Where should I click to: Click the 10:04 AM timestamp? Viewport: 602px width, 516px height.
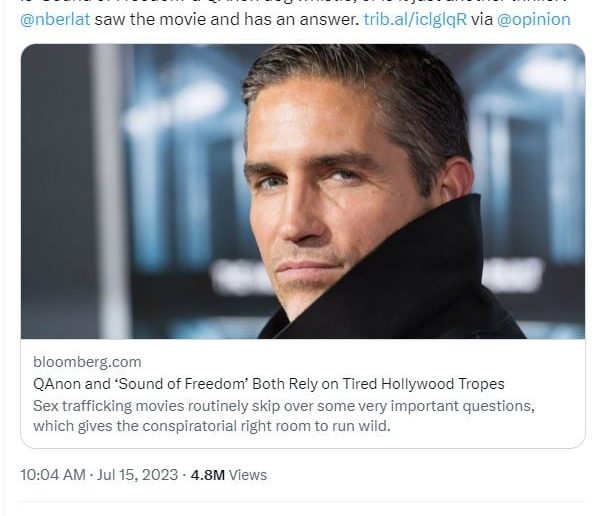52,474
